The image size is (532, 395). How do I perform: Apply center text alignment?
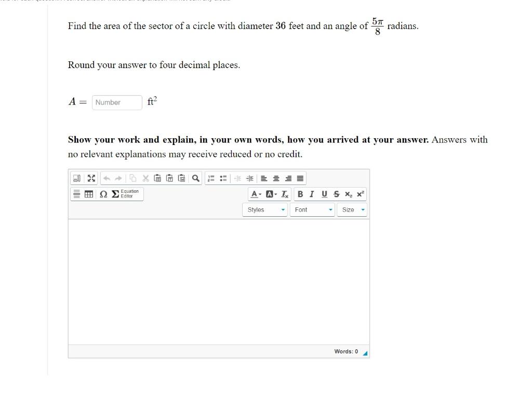click(x=275, y=178)
